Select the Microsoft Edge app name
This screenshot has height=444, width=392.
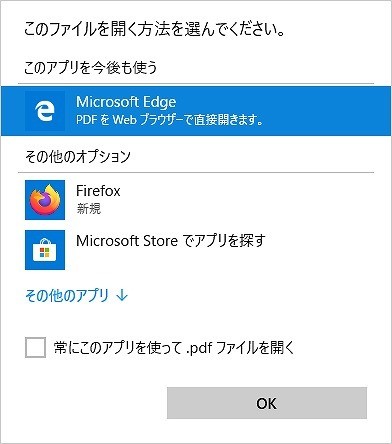[126, 102]
